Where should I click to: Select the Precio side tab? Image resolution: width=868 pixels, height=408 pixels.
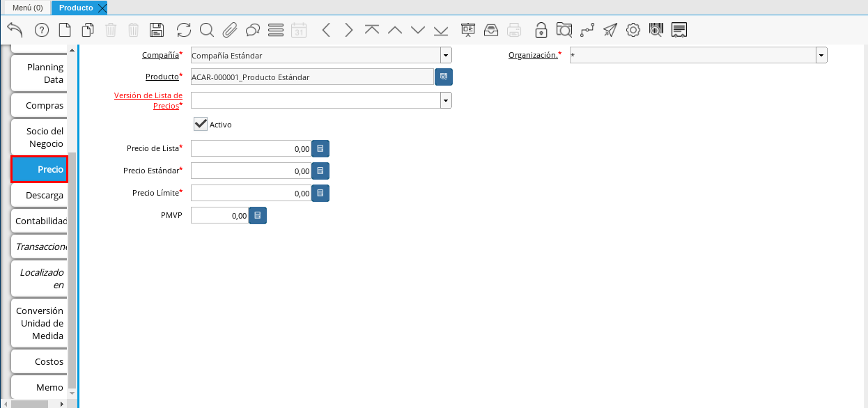[39, 169]
